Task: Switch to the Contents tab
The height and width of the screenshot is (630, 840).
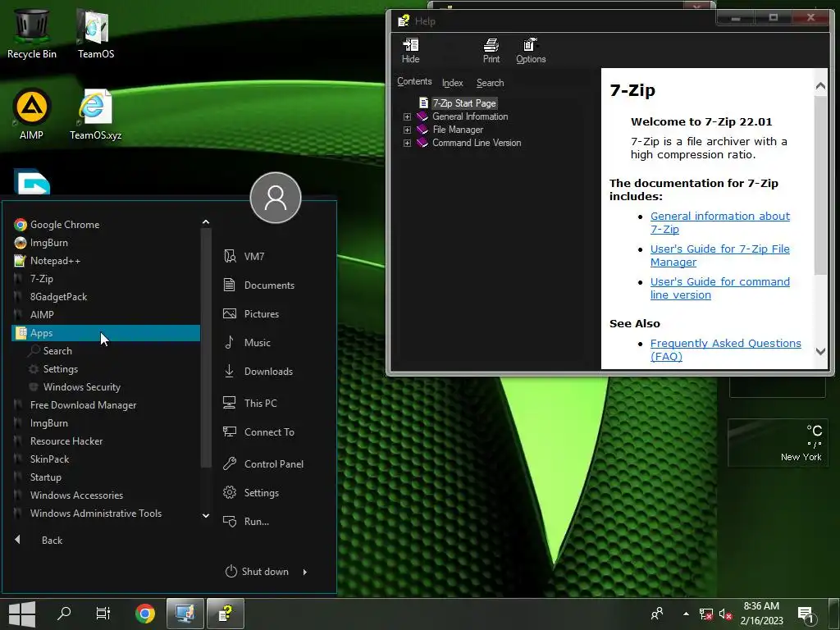Action: [x=414, y=81]
